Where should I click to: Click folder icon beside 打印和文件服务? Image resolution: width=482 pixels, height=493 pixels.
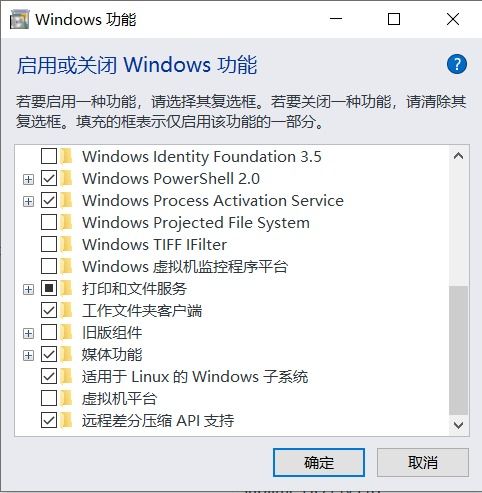click(x=66, y=288)
